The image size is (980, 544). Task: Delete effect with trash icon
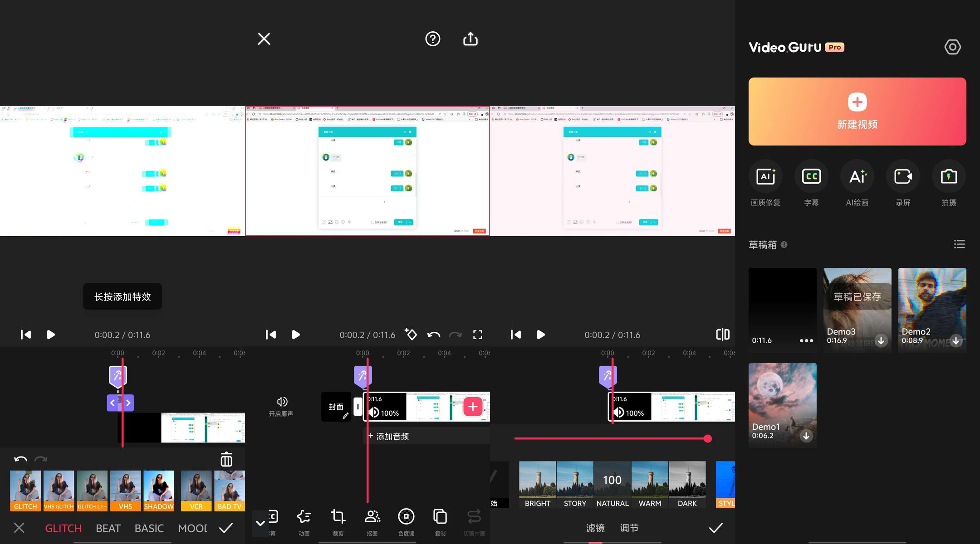(226, 459)
